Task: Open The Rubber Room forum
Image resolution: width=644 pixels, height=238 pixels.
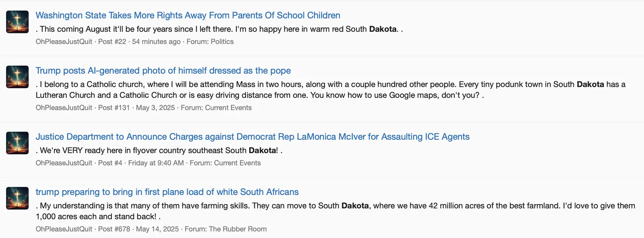Action: pos(237,229)
